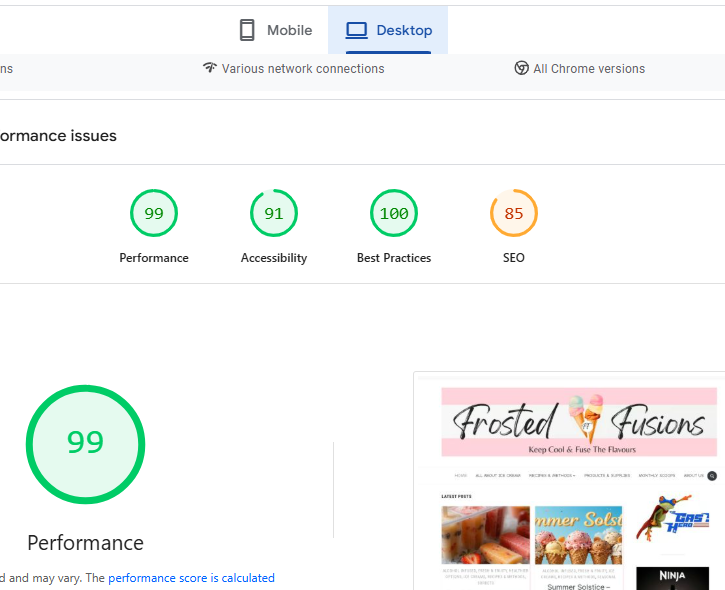This screenshot has height=590, width=725.
Task: Click the Chrome logo icon
Action: pyautogui.click(x=522, y=68)
